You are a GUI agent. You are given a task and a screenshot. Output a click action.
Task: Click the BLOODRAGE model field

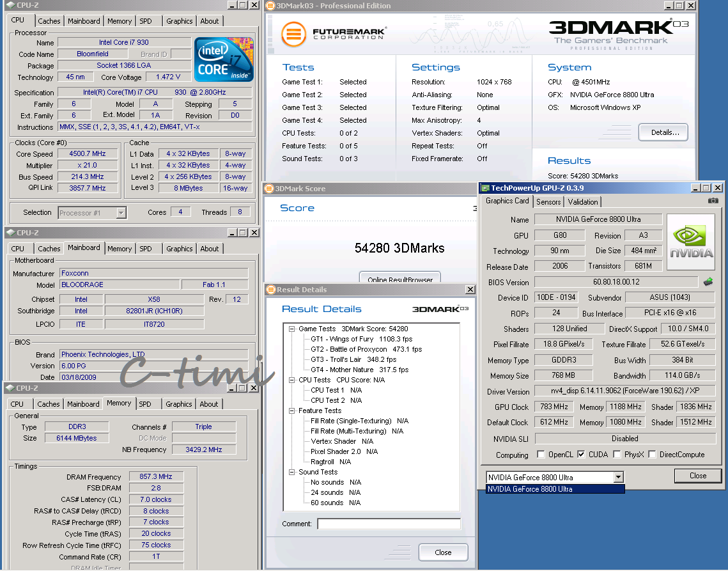pyautogui.click(x=120, y=285)
